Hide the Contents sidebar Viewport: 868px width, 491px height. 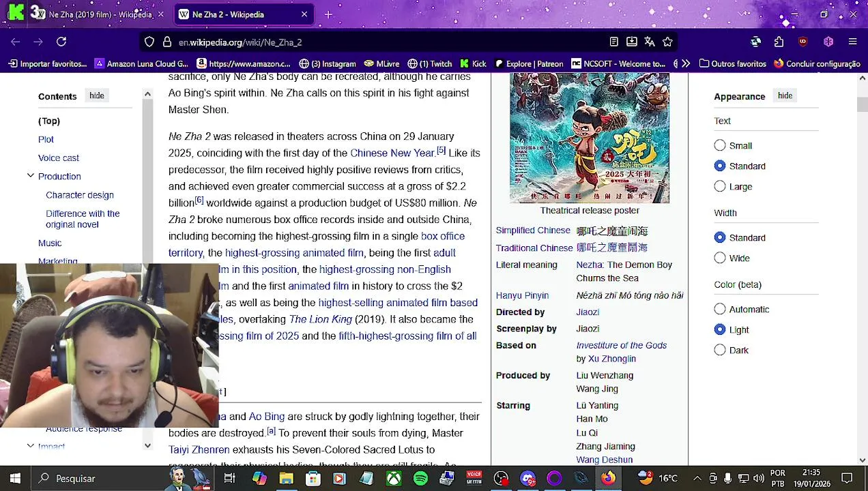click(97, 95)
